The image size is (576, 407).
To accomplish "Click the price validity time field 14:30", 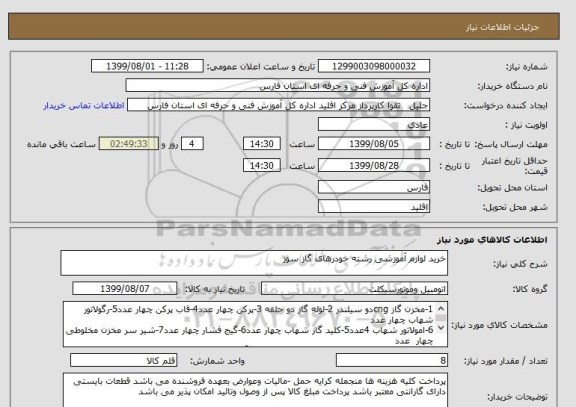I will coord(262,165).
